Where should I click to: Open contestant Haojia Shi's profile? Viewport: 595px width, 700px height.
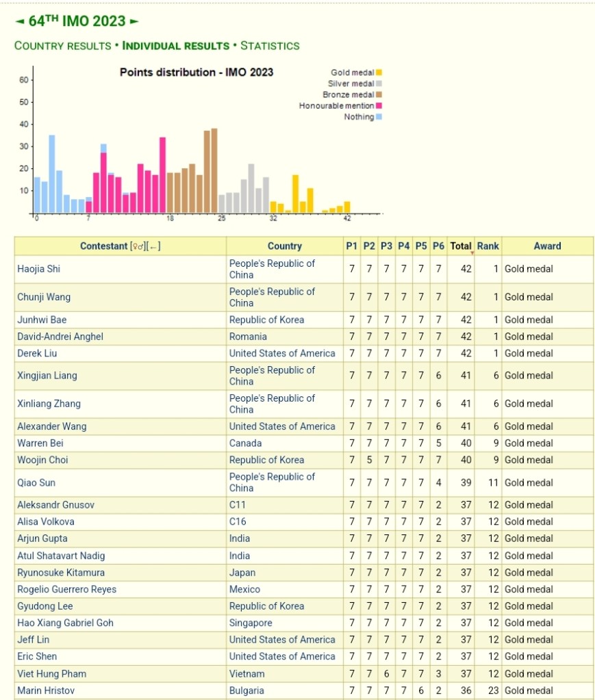38,269
